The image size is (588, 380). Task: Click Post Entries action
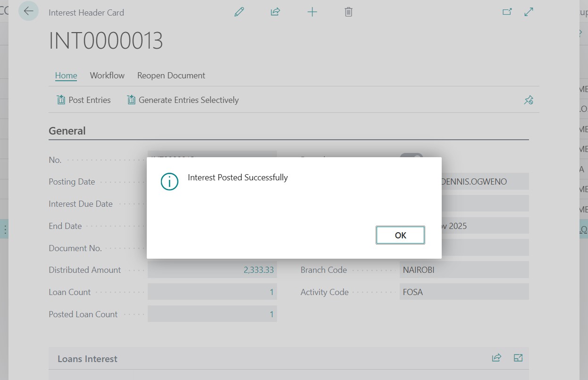(84, 100)
